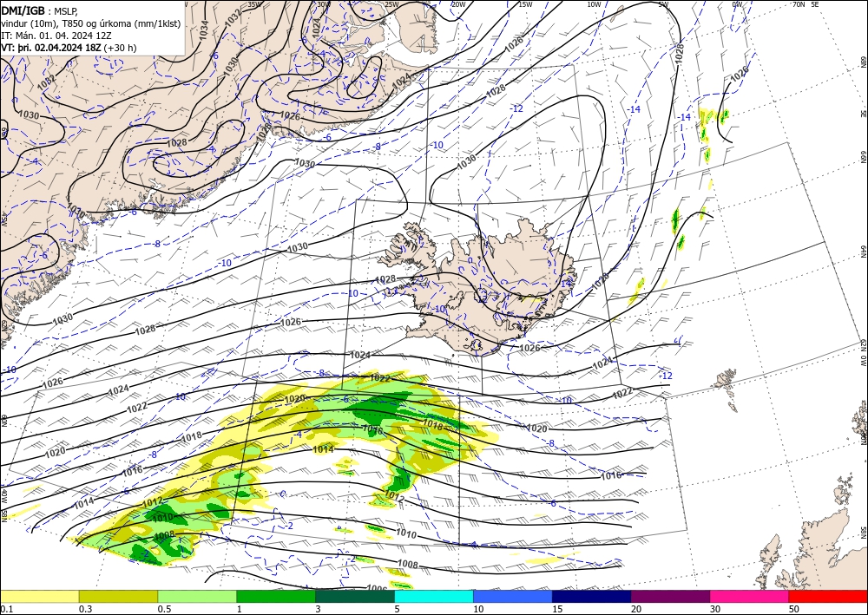
Task: Click the "vindur (10m), T850 og úrkoma" line
Action: [91, 23]
